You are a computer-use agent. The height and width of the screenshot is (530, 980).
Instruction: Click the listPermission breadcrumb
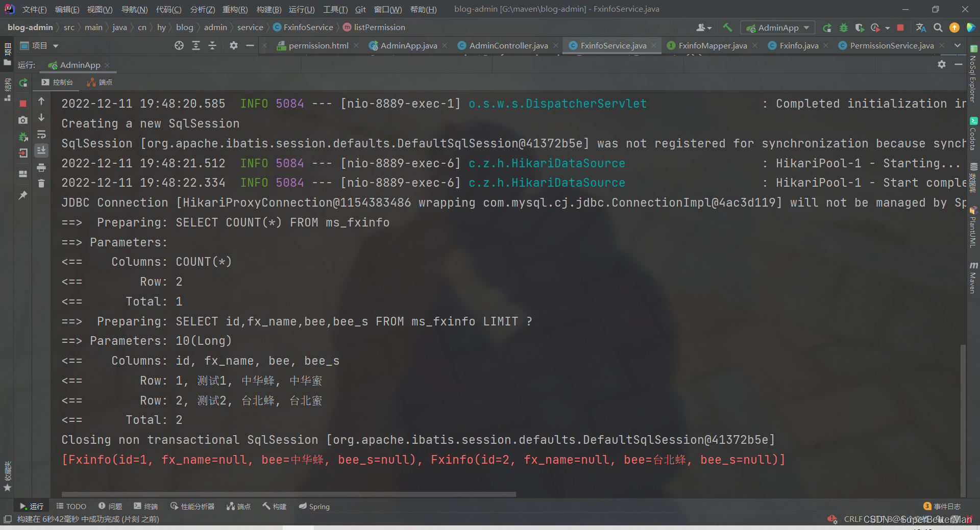(374, 28)
